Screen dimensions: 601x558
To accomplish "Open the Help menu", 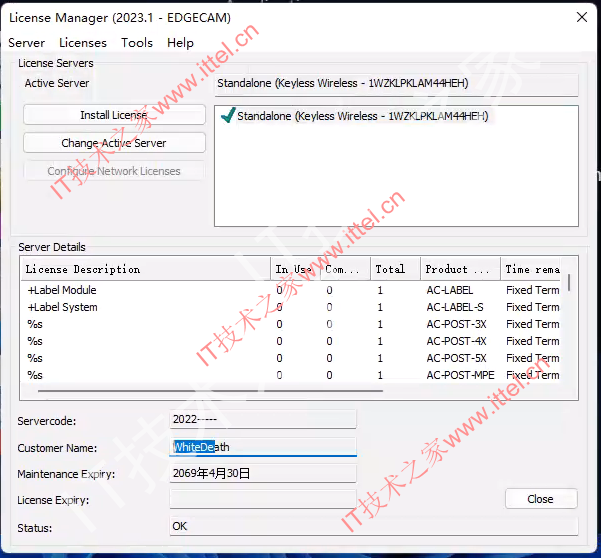I will coord(180,43).
